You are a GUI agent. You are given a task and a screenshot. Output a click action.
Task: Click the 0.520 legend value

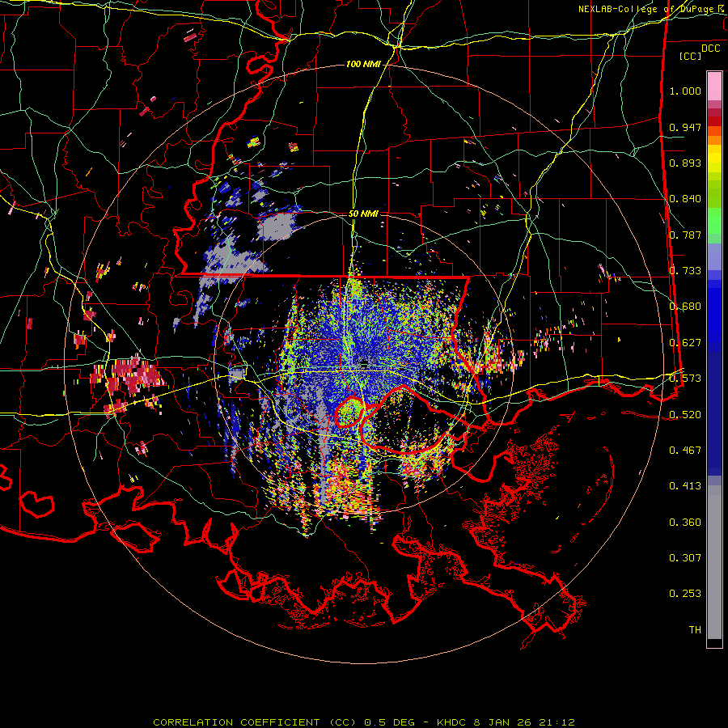685,415
